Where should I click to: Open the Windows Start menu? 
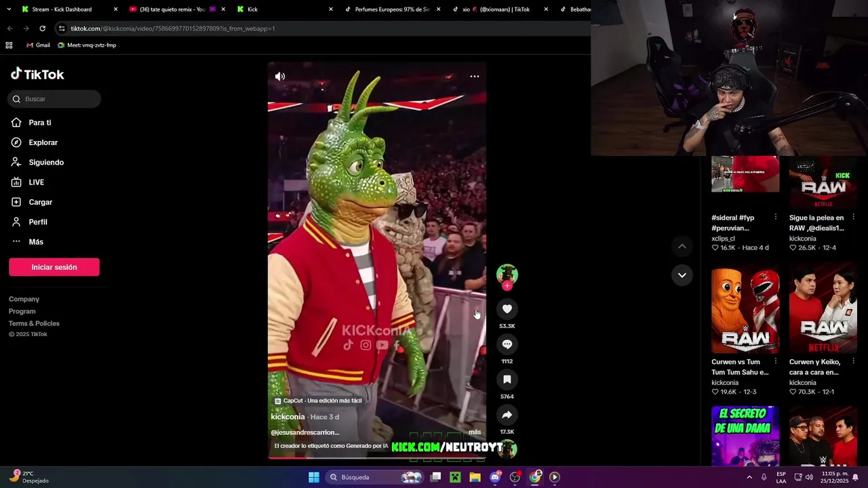click(314, 477)
